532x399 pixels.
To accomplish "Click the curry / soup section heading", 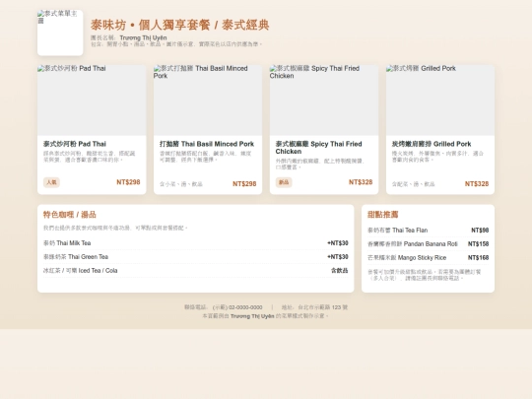I will coord(70,215).
